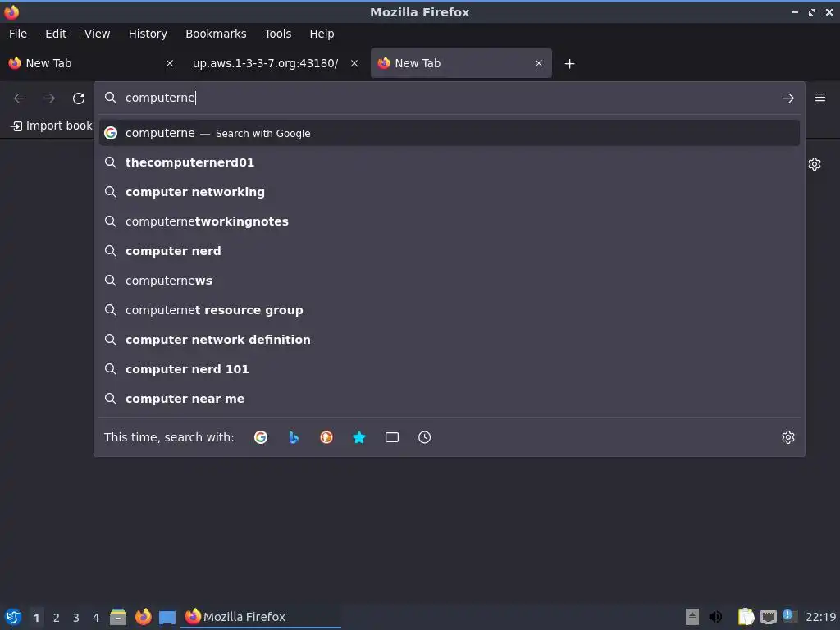Choose suggestion 'computernet resource group'
Image resolution: width=840 pixels, height=630 pixels.
[x=449, y=309]
